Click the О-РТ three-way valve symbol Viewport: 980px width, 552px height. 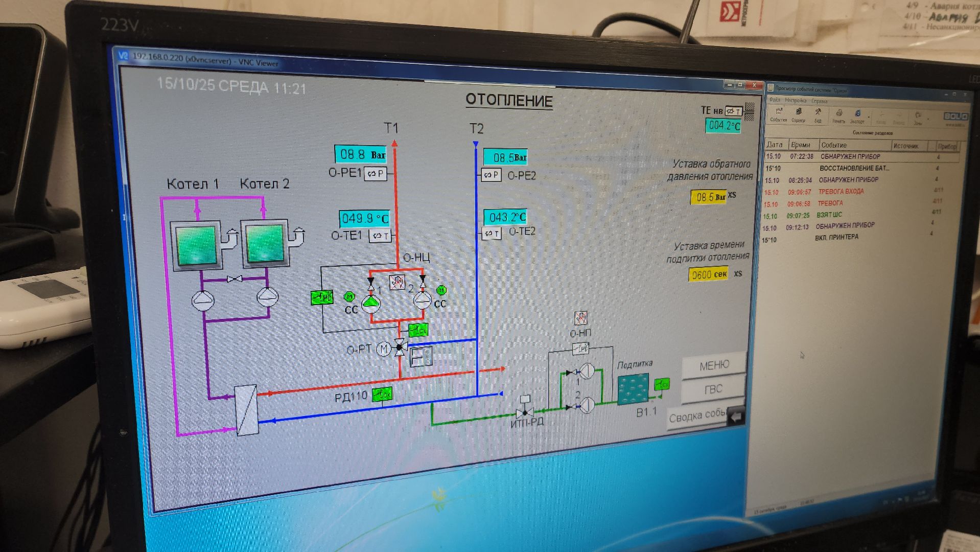click(x=400, y=348)
